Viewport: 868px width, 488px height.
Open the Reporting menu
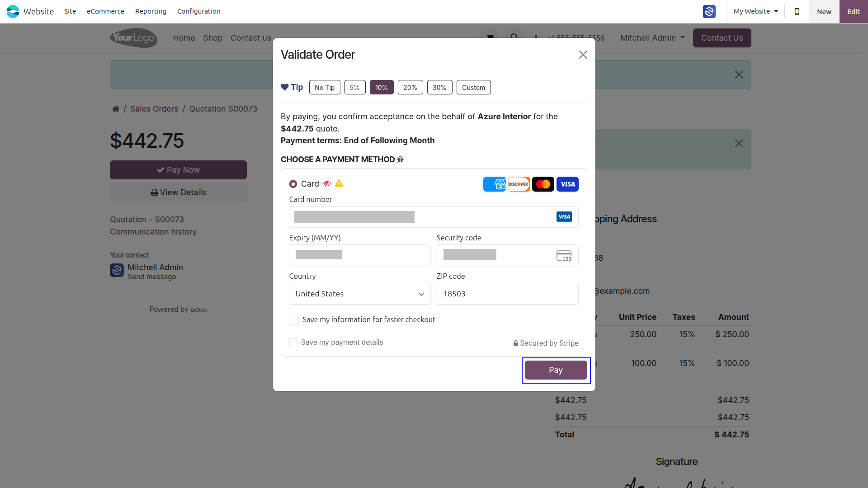point(151,11)
